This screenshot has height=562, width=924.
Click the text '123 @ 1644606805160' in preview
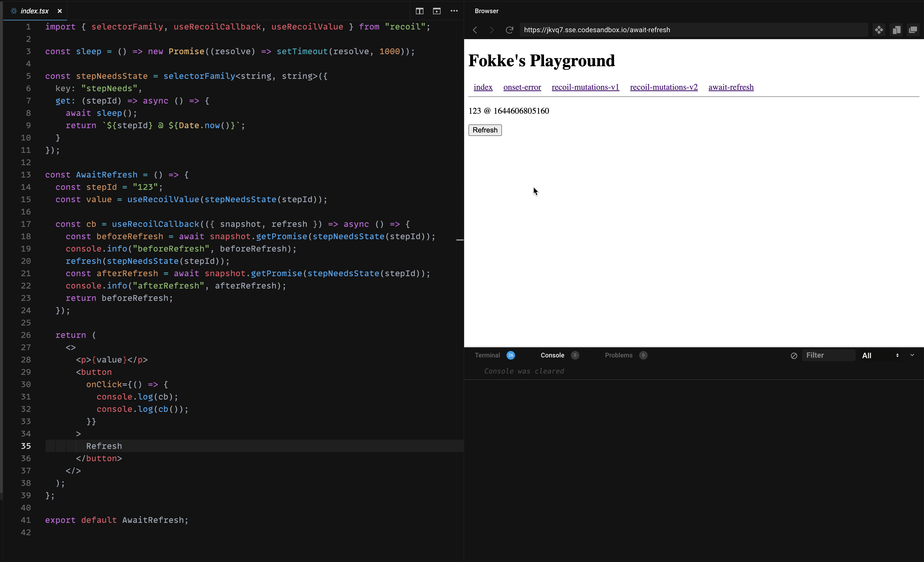point(509,111)
